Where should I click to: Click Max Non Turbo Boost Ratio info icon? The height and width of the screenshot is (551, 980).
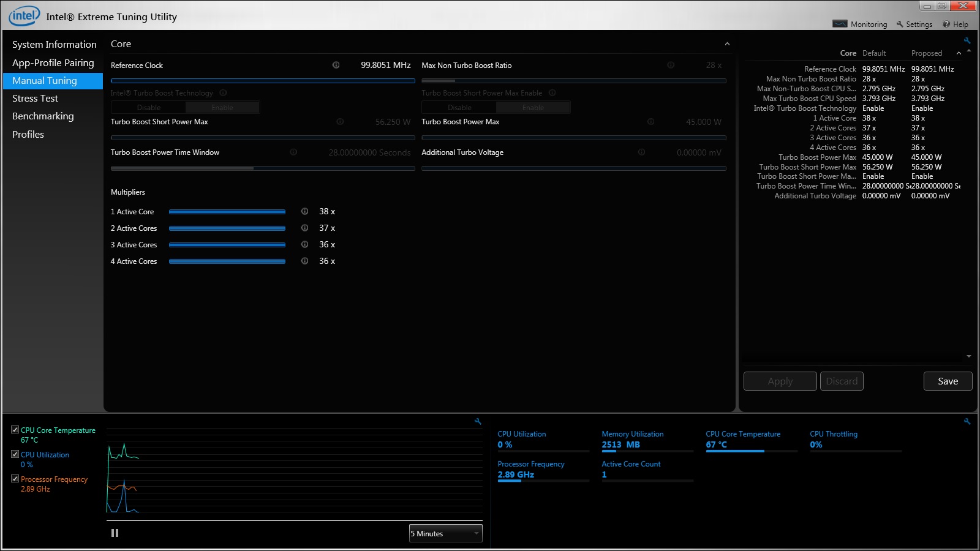(x=671, y=65)
